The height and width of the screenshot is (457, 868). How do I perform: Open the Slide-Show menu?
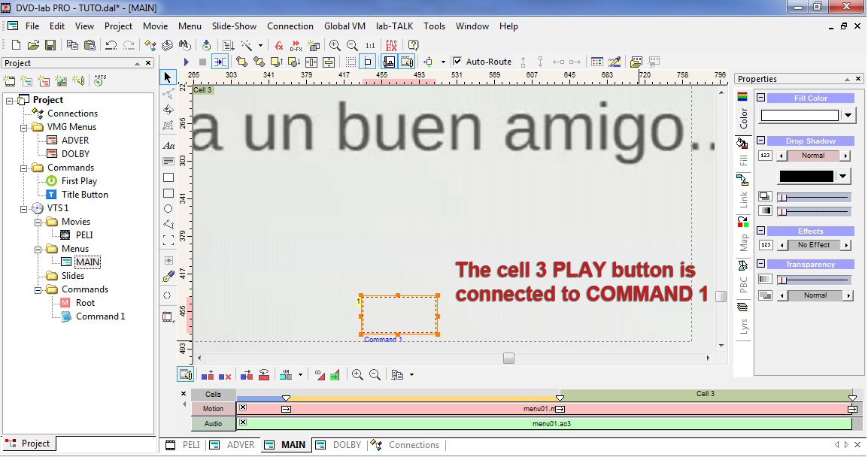pyautogui.click(x=234, y=26)
